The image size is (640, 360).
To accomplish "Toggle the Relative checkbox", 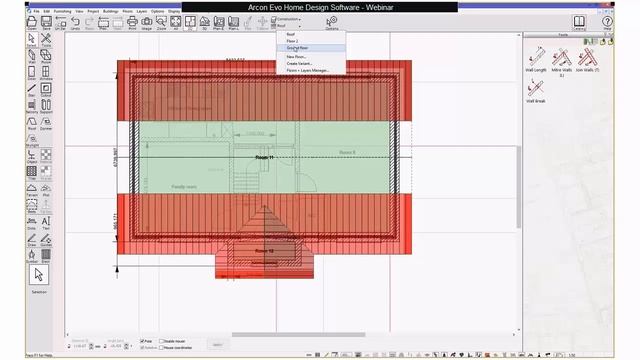I will (142, 347).
